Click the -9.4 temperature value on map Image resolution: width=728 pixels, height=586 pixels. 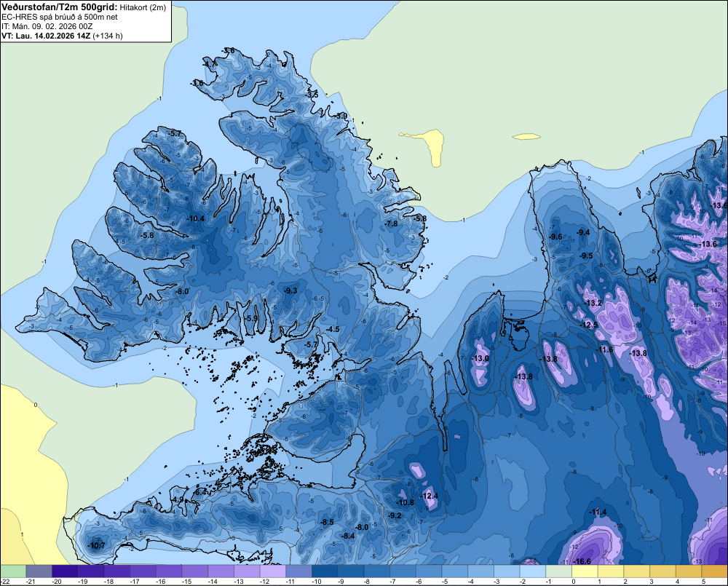point(583,232)
